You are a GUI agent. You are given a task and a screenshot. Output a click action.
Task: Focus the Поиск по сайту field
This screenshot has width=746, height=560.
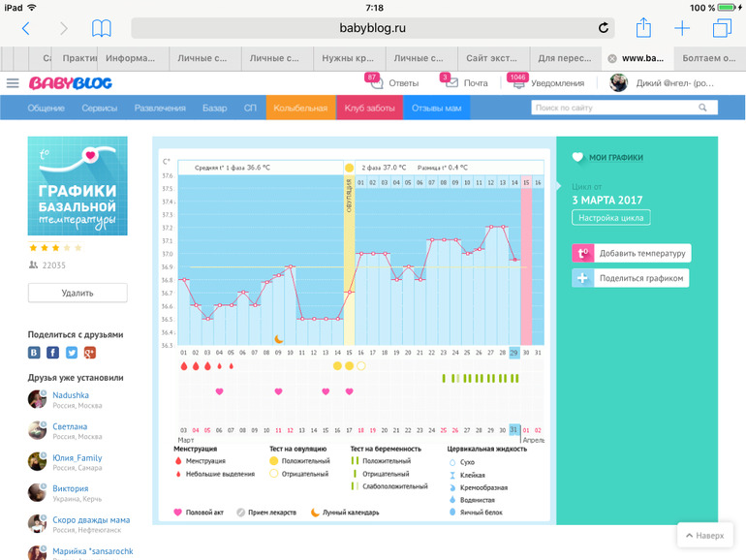[x=615, y=108]
